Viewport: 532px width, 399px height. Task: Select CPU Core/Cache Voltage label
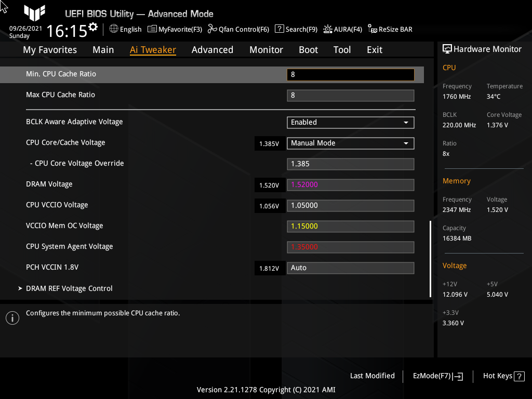pyautogui.click(x=65, y=142)
